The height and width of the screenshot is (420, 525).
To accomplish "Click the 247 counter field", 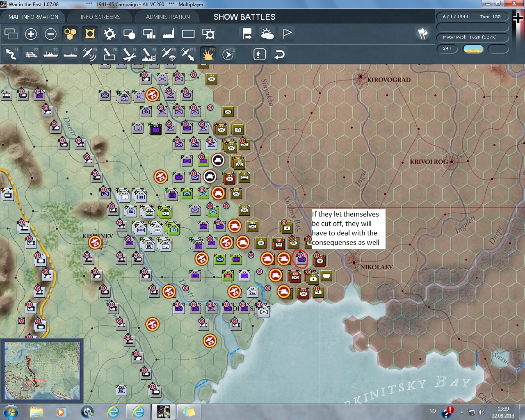I will click(x=447, y=48).
